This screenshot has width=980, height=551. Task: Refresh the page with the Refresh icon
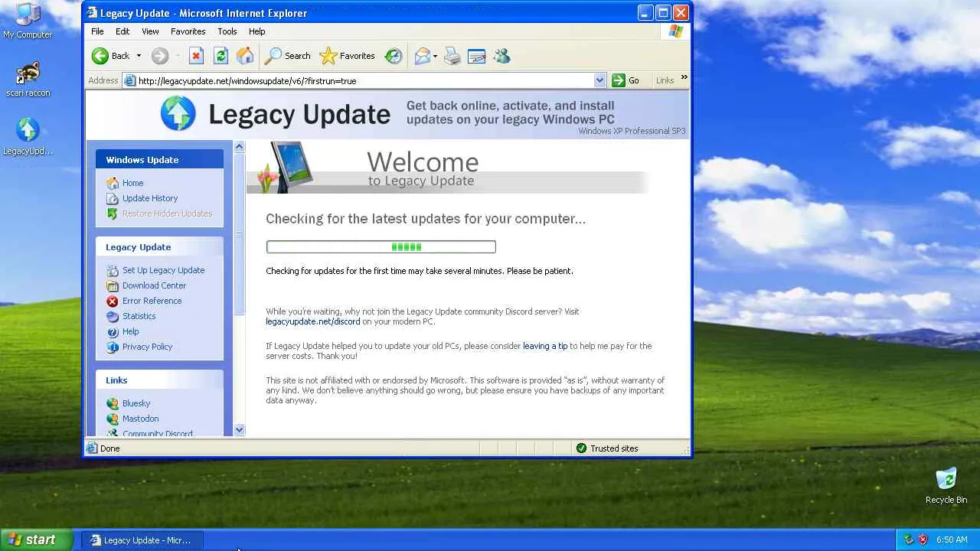tap(220, 56)
